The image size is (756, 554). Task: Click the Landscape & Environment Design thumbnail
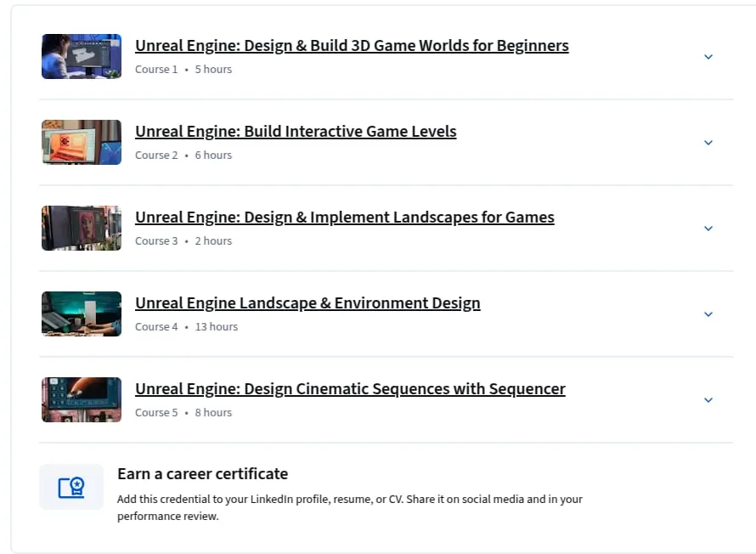pos(82,314)
